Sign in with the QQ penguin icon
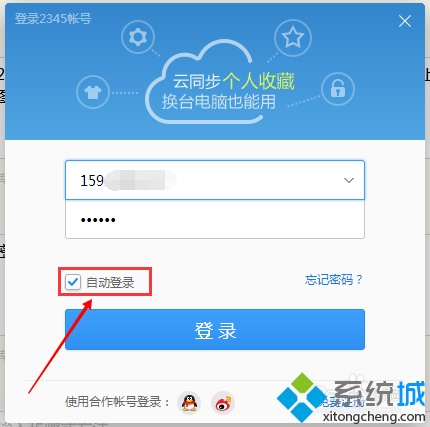This screenshot has width=430, height=427. pyautogui.click(x=189, y=403)
